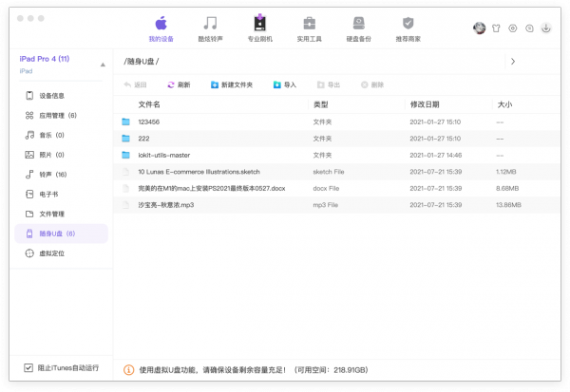Sort by 修改日期 column header
This screenshot has width=570, height=392.
(425, 104)
